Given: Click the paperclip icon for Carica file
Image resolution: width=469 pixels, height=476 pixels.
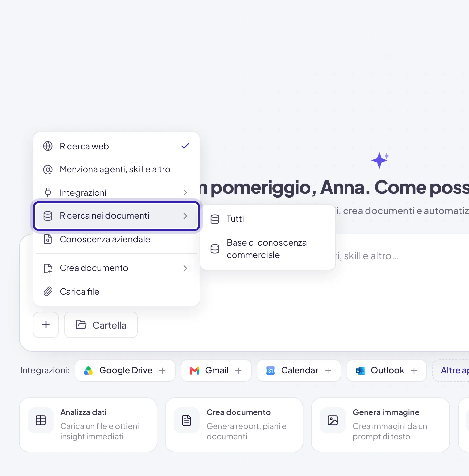Looking at the screenshot, I should click(x=48, y=291).
